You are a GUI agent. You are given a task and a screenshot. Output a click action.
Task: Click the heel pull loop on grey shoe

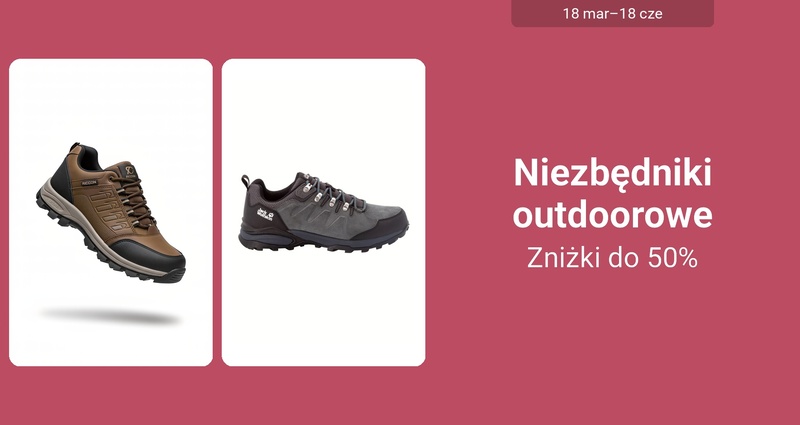[246, 181]
